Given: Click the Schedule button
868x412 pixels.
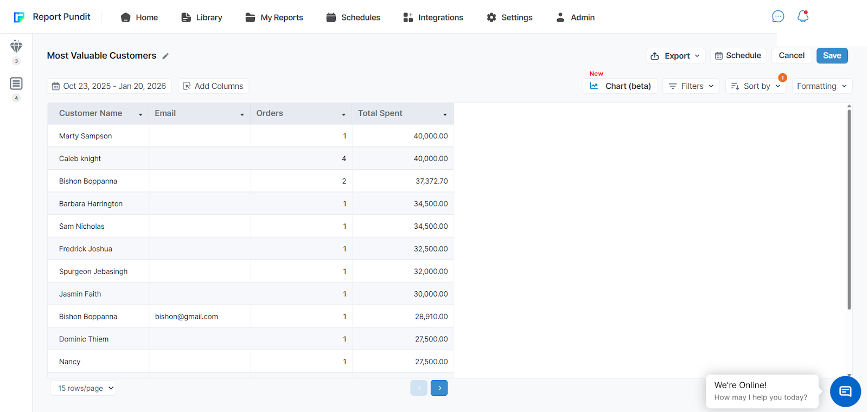Looking at the screenshot, I should (738, 56).
